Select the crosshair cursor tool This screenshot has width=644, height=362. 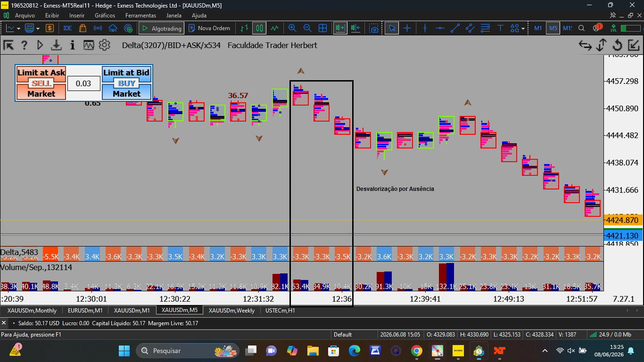tap(407, 28)
